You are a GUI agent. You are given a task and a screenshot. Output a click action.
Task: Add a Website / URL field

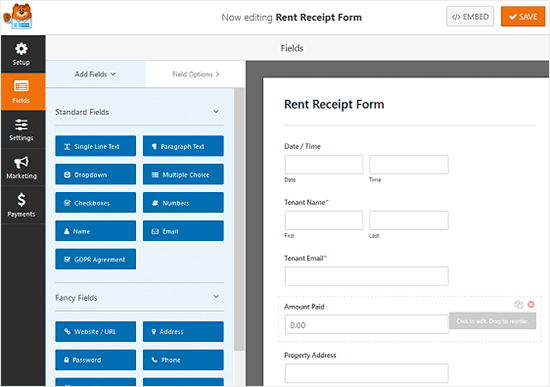click(x=95, y=332)
